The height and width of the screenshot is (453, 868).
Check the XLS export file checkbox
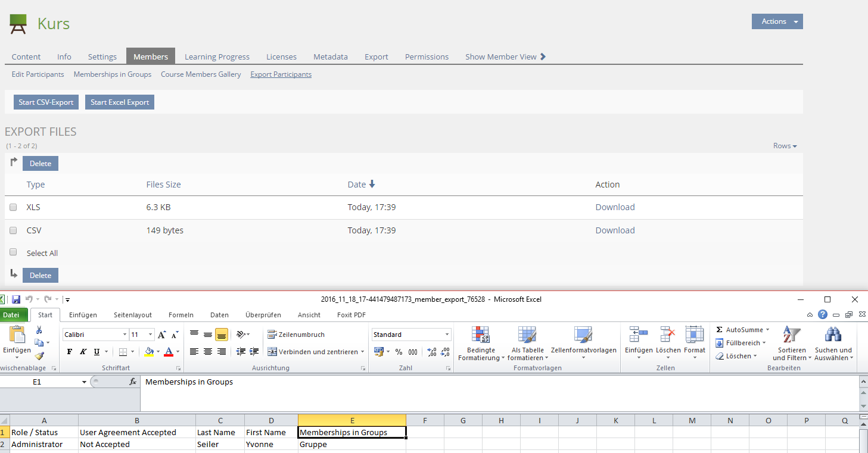tap(13, 207)
